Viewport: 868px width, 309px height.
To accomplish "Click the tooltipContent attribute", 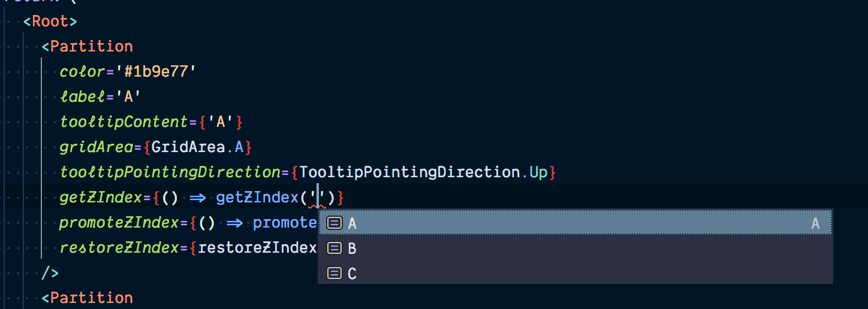I will click(x=123, y=122).
